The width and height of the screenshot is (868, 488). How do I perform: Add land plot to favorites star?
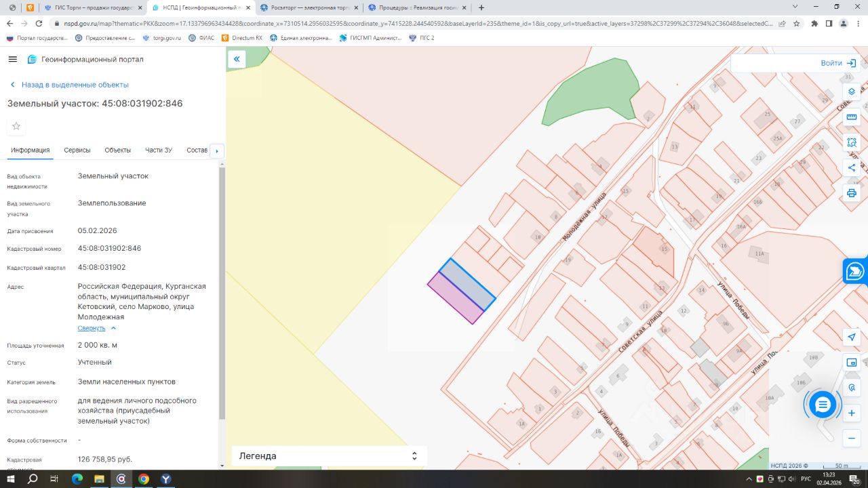click(16, 126)
